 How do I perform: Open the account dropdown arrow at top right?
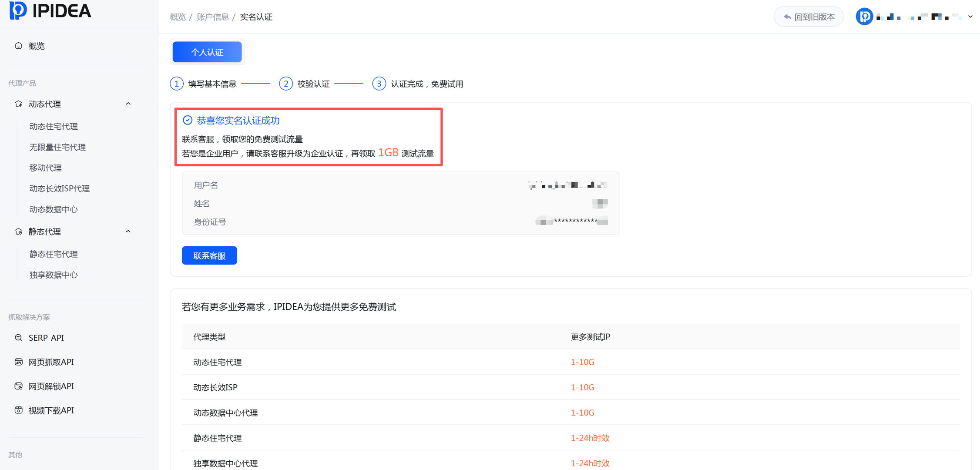970,17
